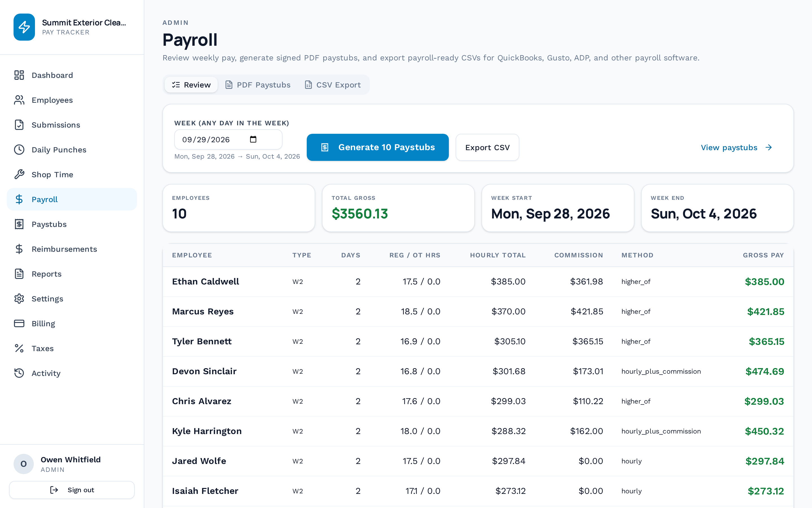Open Reimbursements in the sidebar
The width and height of the screenshot is (812, 508).
click(x=72, y=249)
